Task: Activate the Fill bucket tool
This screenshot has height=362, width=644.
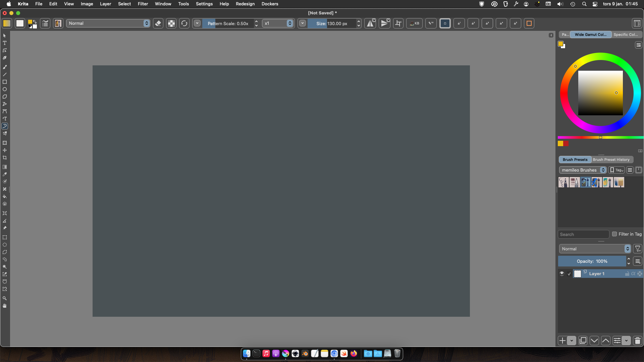Action: 5,196
